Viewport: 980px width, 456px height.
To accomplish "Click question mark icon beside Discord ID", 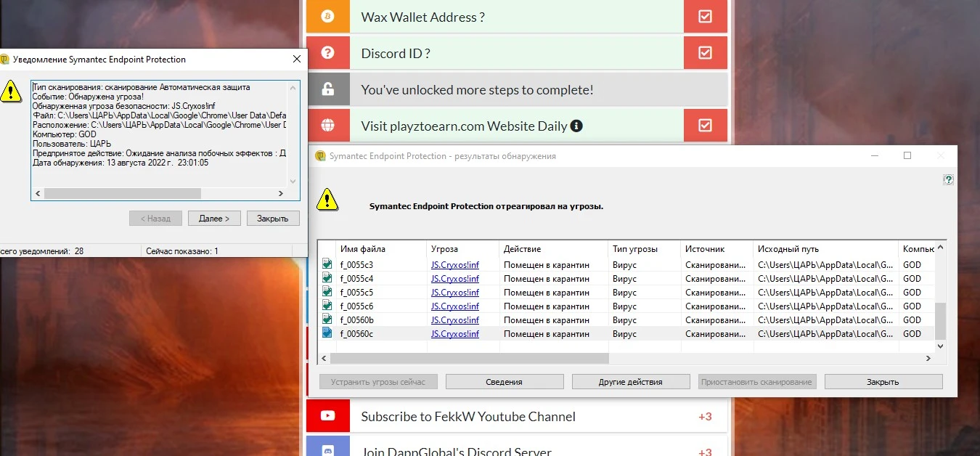I will tap(327, 53).
